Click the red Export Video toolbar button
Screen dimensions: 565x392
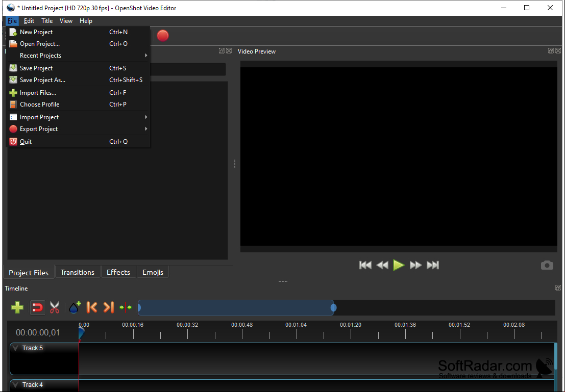click(x=163, y=36)
